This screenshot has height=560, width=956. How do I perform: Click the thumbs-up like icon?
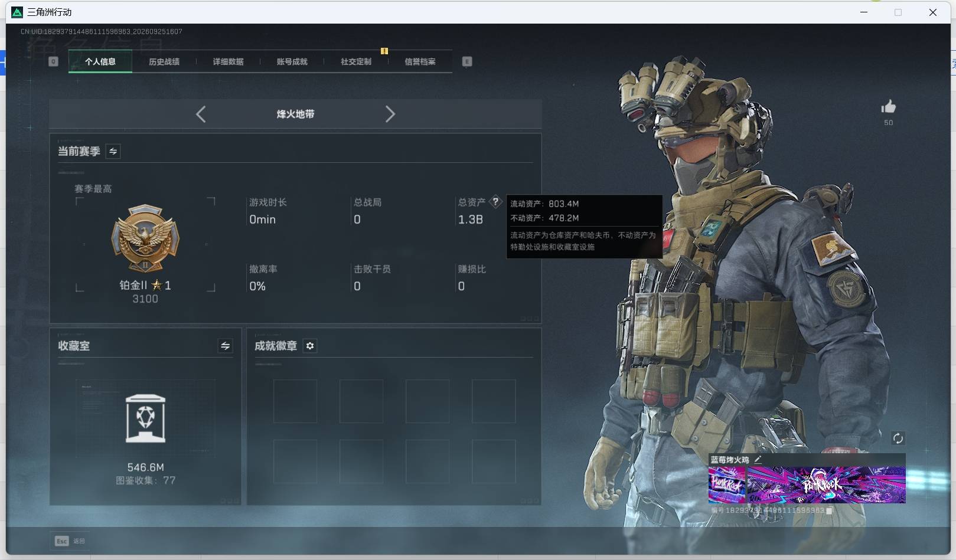point(888,107)
